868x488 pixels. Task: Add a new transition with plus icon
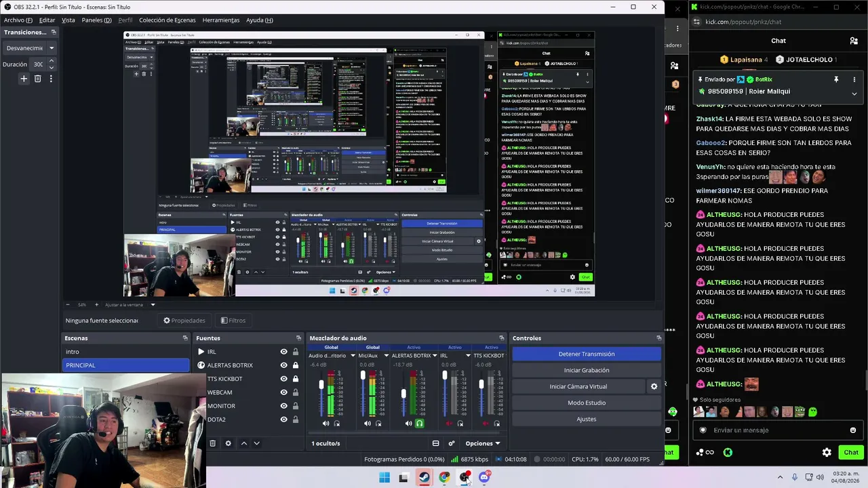click(x=24, y=79)
